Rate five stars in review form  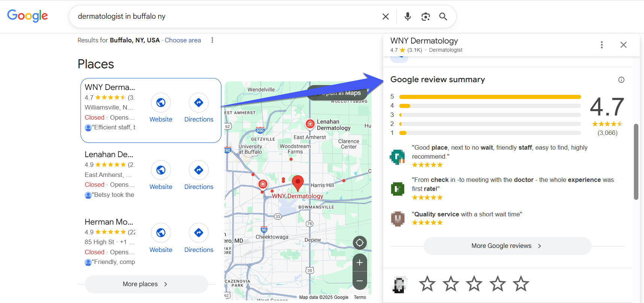(x=521, y=284)
